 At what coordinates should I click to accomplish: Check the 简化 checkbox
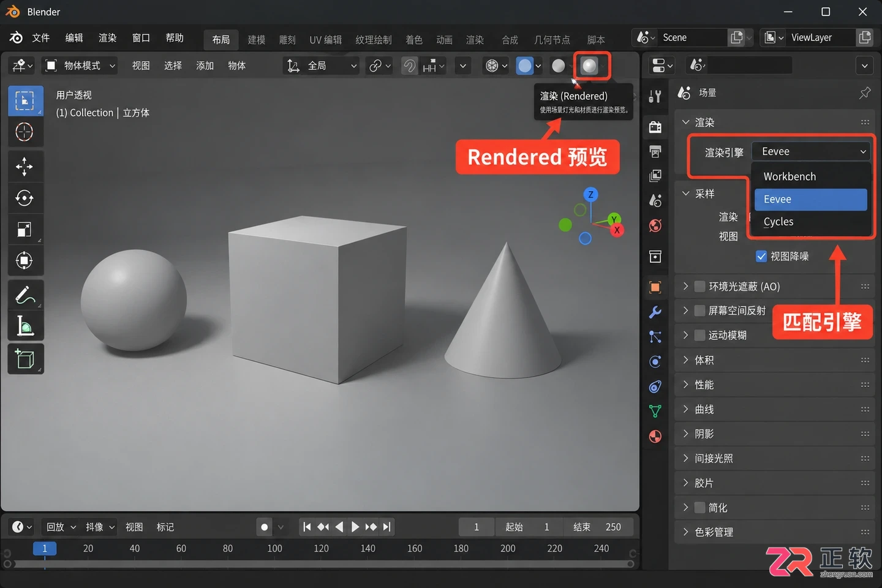pos(699,507)
